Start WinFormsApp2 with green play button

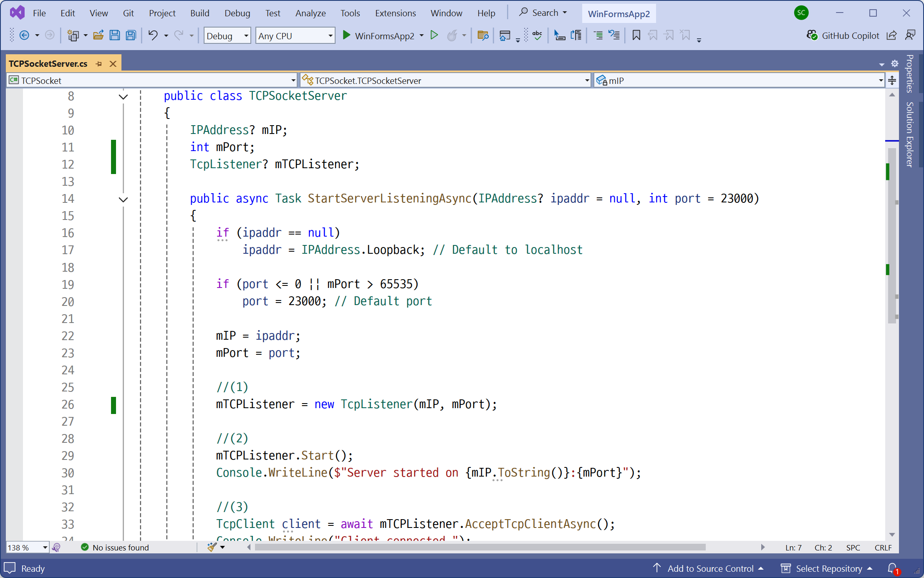(x=346, y=35)
